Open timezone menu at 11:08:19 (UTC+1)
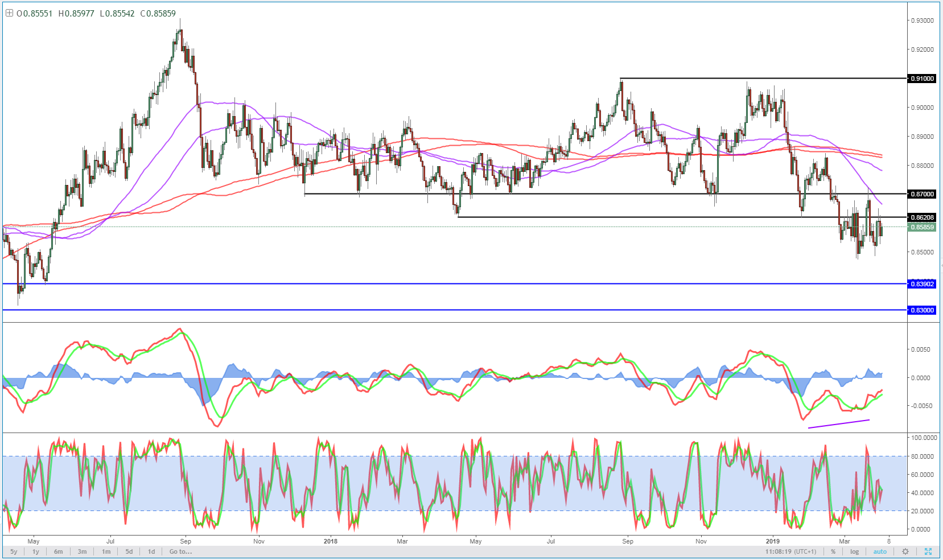This screenshot has width=943, height=560. (790, 551)
